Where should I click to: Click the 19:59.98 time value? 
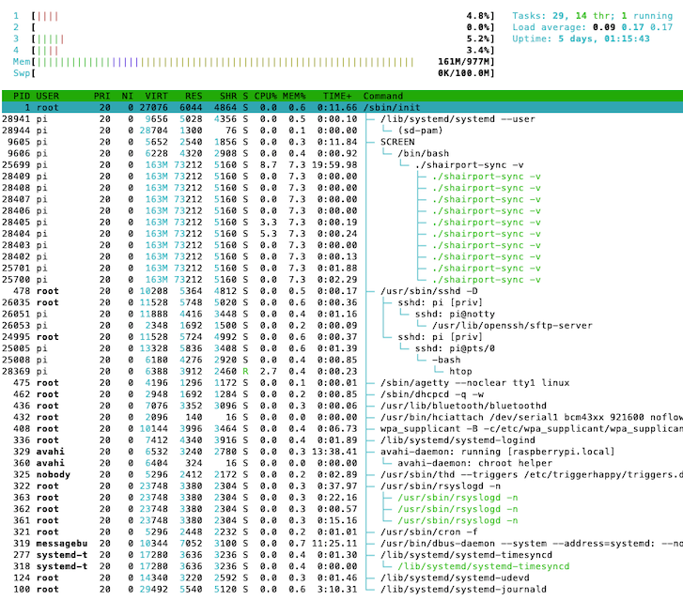[334, 164]
